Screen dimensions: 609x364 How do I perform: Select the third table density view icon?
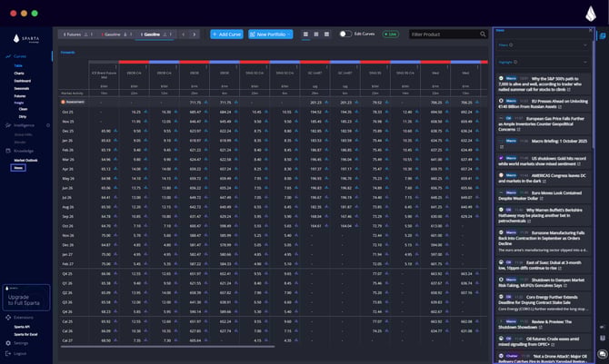point(325,34)
